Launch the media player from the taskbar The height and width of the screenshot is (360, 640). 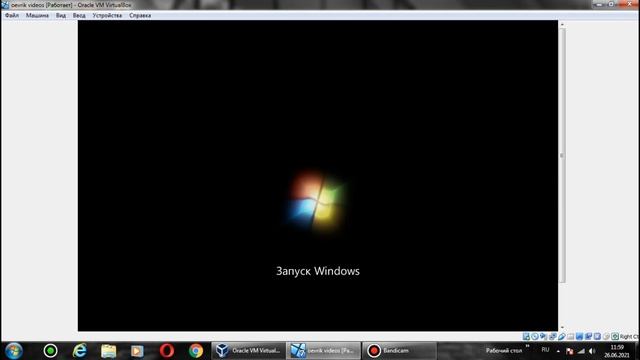[137, 351]
